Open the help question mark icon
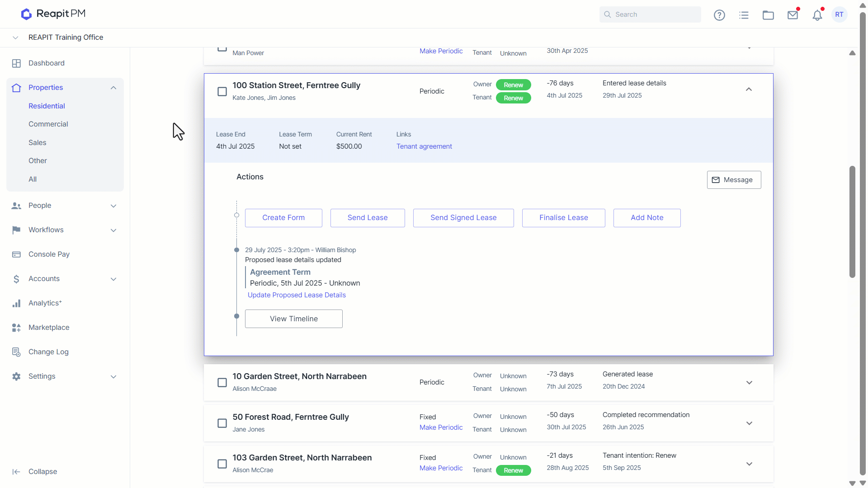The width and height of the screenshot is (868, 488). click(x=719, y=15)
